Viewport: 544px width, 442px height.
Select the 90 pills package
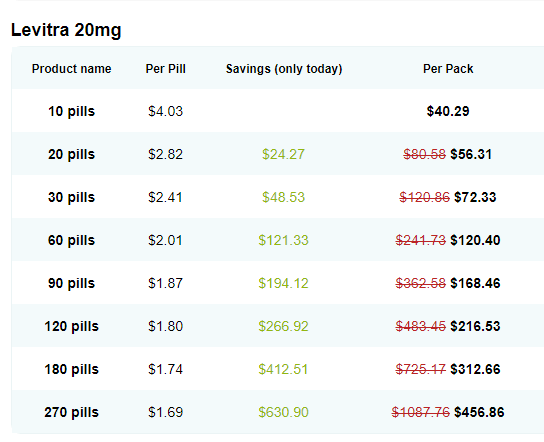(71, 283)
